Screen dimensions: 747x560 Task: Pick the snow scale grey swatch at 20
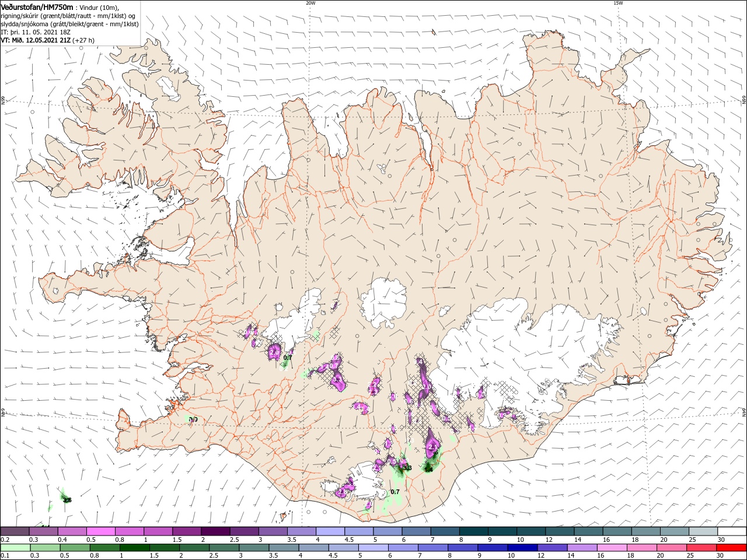click(673, 531)
